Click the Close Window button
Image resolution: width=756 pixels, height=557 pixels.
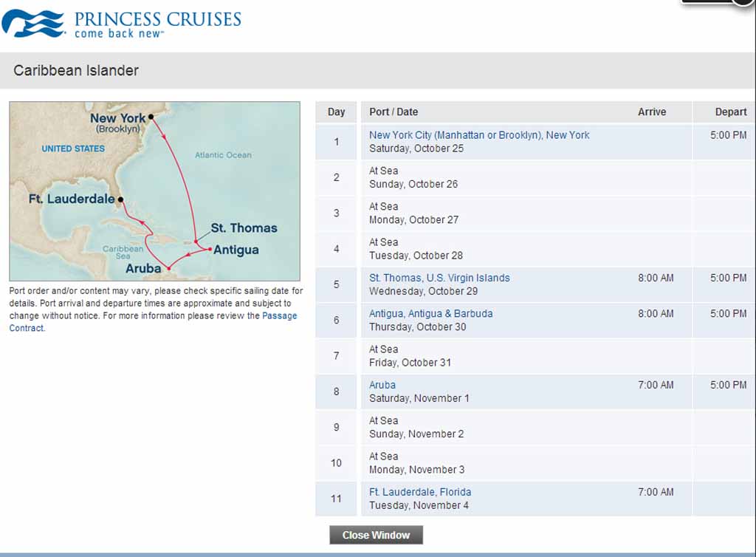point(376,535)
